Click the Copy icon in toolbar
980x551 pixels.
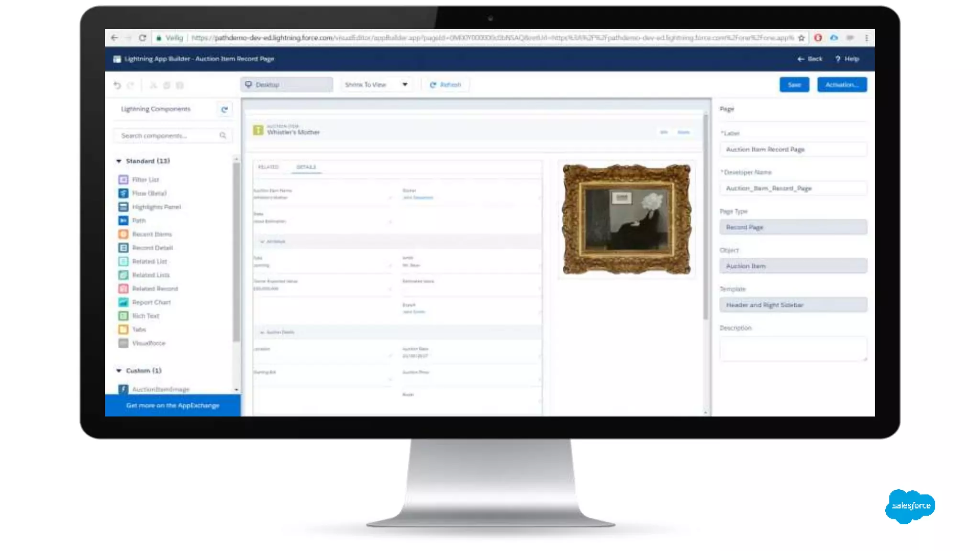167,85
